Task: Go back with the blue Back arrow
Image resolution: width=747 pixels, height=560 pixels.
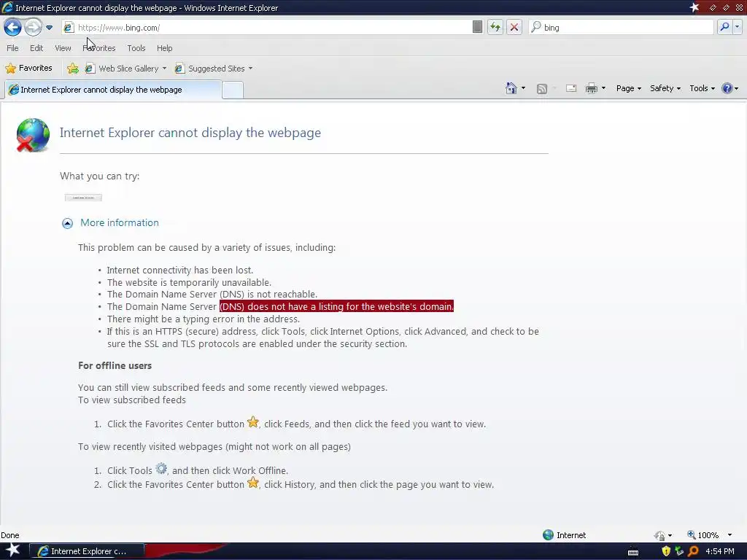Action: point(12,27)
